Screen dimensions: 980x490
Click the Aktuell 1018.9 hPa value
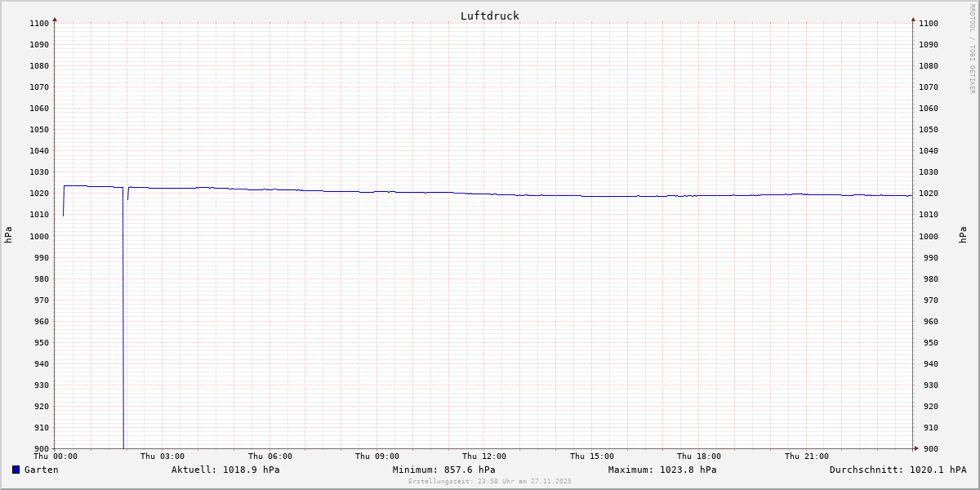click(225, 470)
